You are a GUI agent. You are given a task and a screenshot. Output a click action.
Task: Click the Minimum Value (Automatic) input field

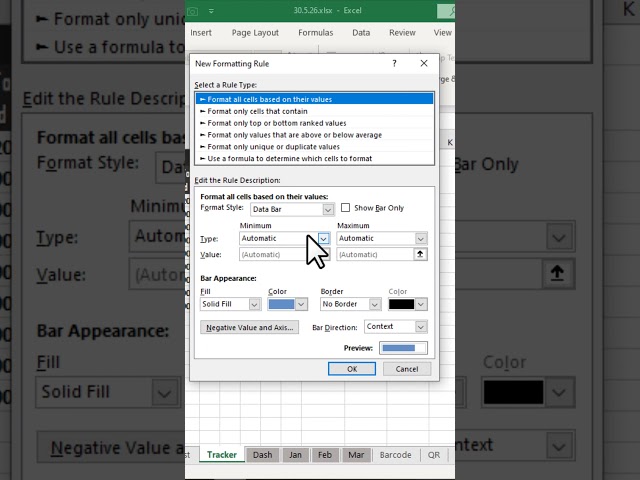278,254
